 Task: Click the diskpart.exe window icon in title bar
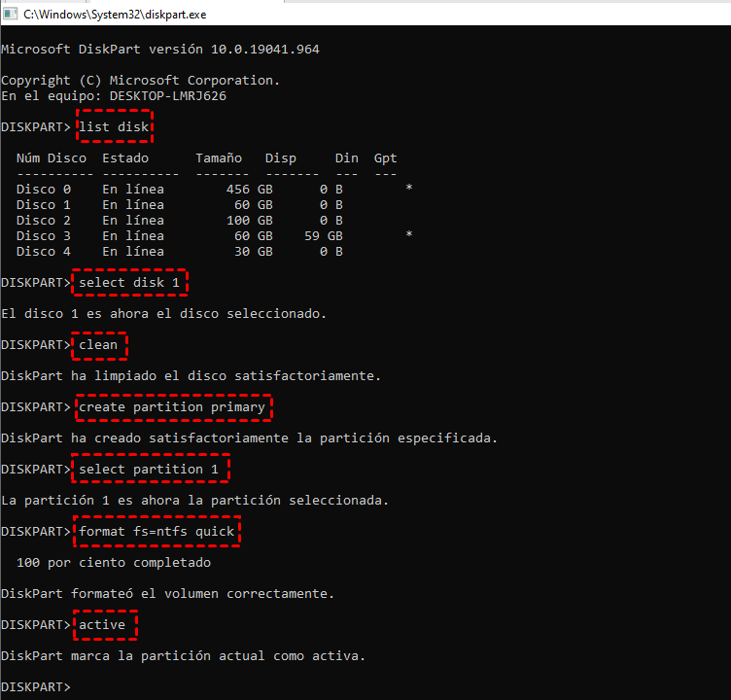[x=10, y=14]
